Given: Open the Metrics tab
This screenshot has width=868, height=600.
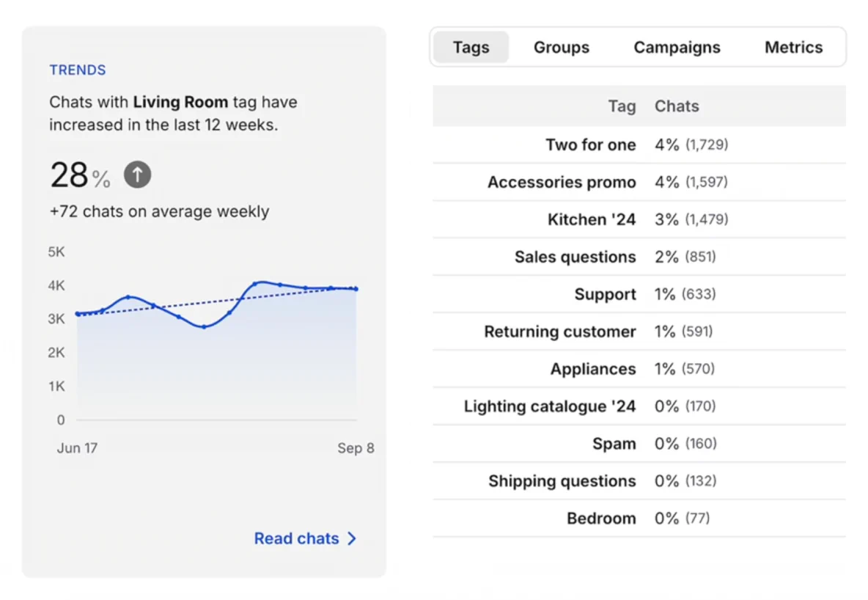Looking at the screenshot, I should tap(793, 47).
